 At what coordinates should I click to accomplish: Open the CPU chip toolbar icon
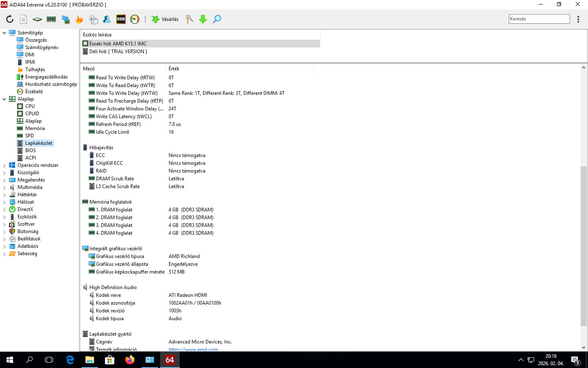[37, 19]
